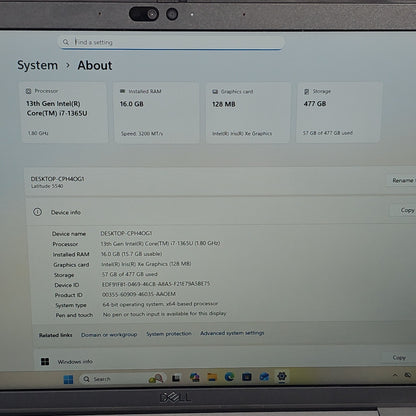
Task: Select the 16.0 GB (15.7 GB usable) value
Action: pyautogui.click(x=131, y=254)
